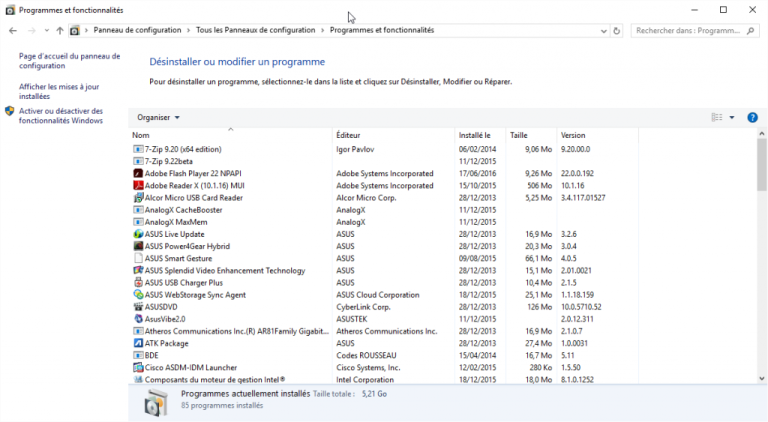Click the BDE program icon
Image resolution: width=768 pixels, height=422 pixels.
[x=138, y=355]
